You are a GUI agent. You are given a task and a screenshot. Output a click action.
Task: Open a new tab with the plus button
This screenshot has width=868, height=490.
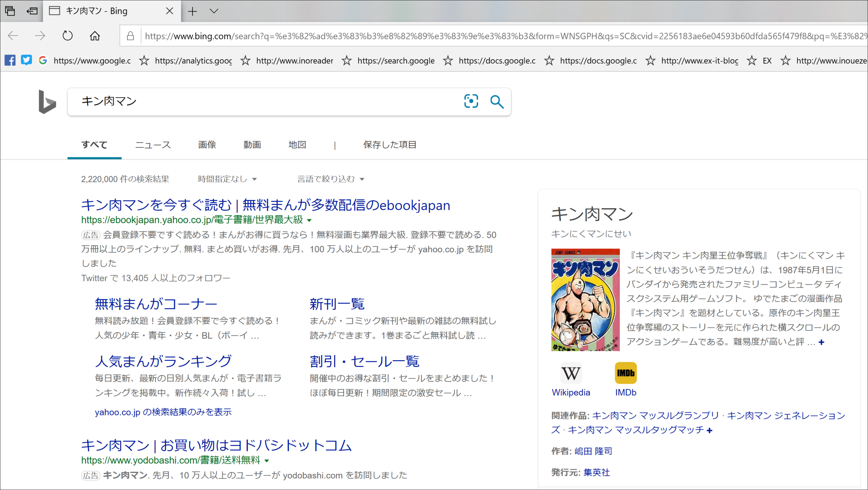192,11
